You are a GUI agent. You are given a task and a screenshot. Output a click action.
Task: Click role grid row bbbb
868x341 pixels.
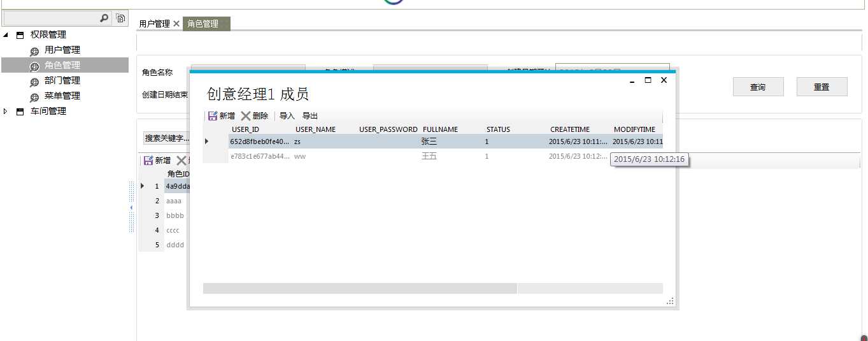(x=175, y=215)
